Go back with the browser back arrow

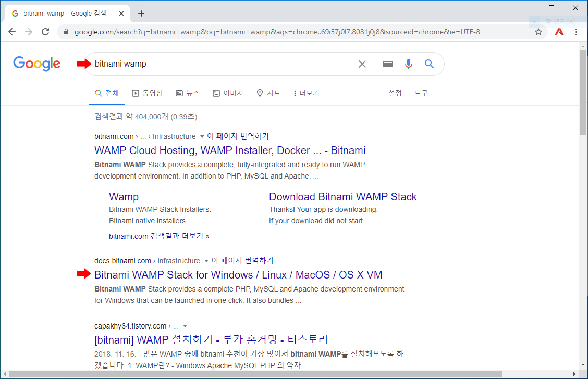coord(12,32)
